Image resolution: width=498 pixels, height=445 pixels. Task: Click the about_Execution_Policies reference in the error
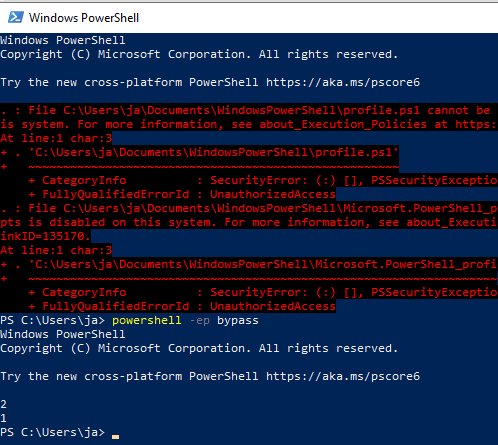tap(343, 124)
